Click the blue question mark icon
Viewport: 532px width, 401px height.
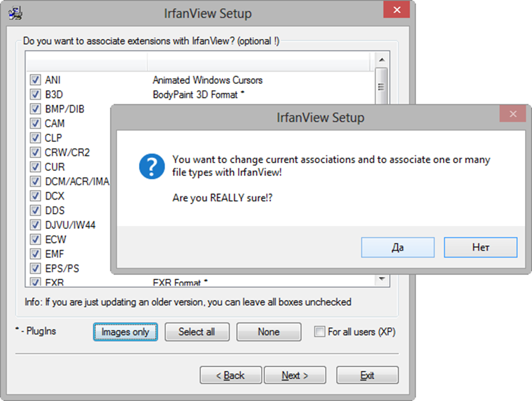pos(152,166)
